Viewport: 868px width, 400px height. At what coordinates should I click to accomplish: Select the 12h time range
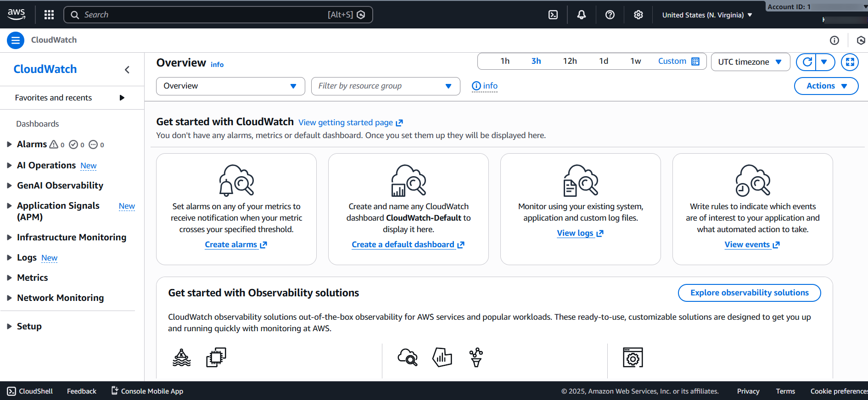(570, 61)
